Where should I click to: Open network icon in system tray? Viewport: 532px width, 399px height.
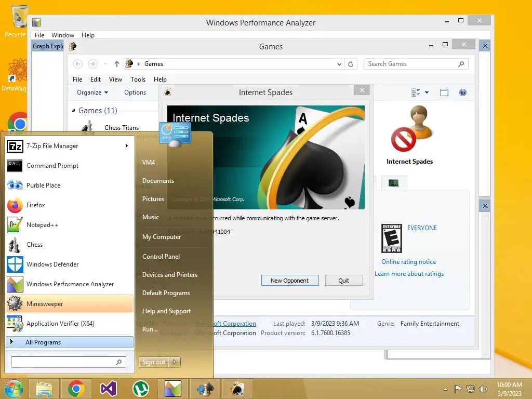pyautogui.click(x=471, y=389)
